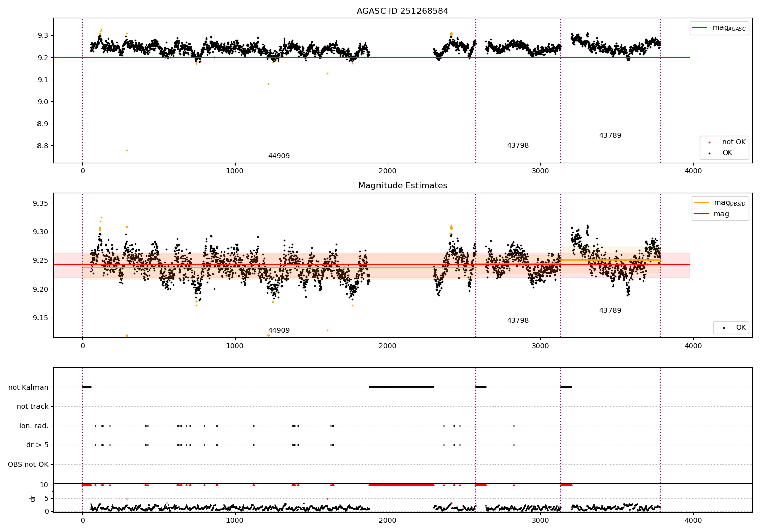
Task: Click the 9.15 y-tick in Magnitude Estimates plot
Action: click(40, 318)
